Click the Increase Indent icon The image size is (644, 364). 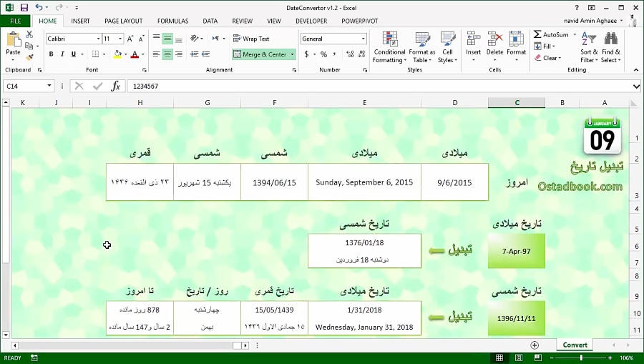click(206, 54)
